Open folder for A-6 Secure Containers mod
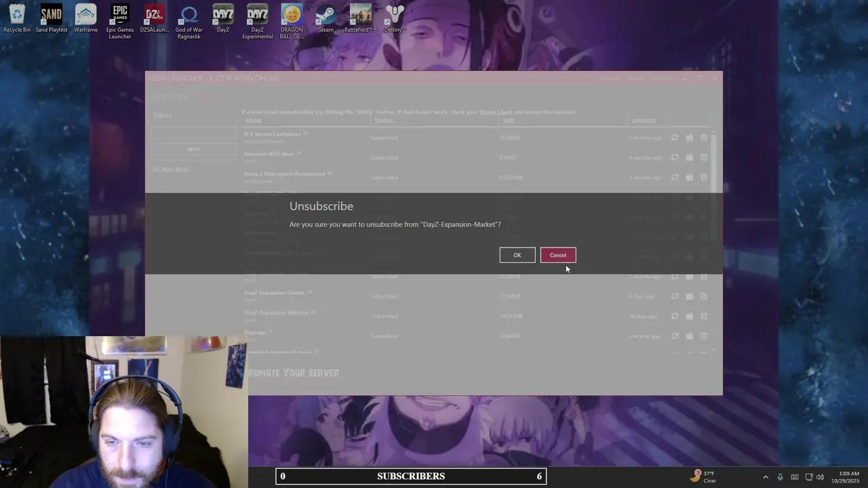This screenshot has width=868, height=488. point(689,138)
